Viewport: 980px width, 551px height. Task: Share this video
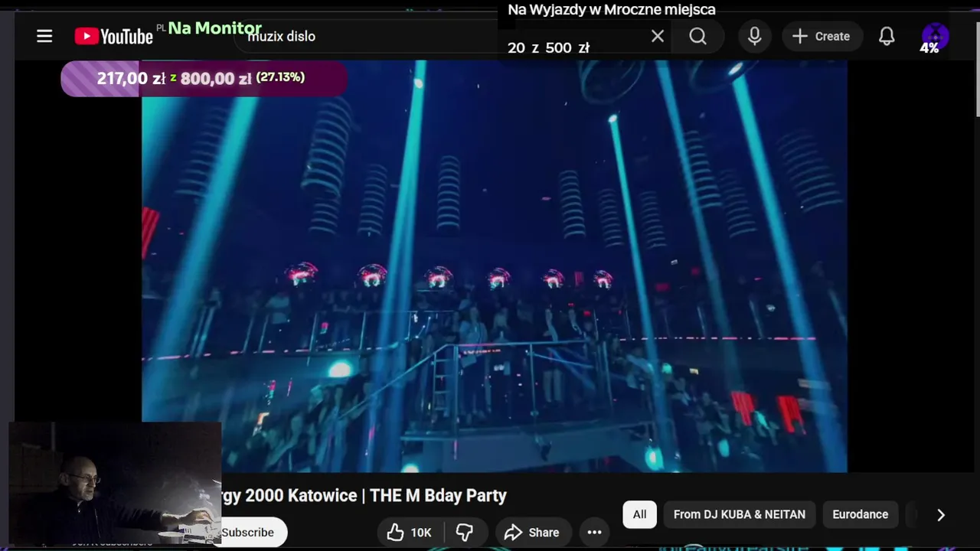pos(531,533)
